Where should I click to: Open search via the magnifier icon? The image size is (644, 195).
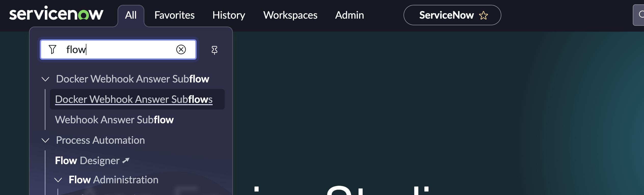(641, 15)
